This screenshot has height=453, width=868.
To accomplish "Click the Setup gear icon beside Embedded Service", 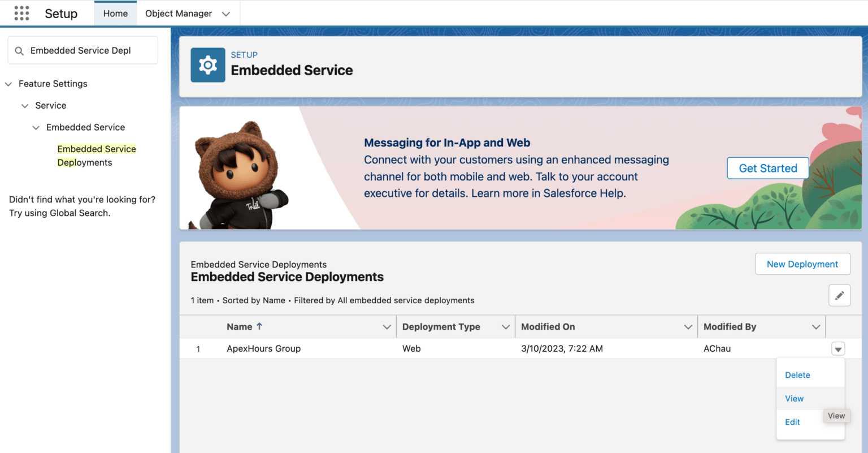I will [207, 64].
